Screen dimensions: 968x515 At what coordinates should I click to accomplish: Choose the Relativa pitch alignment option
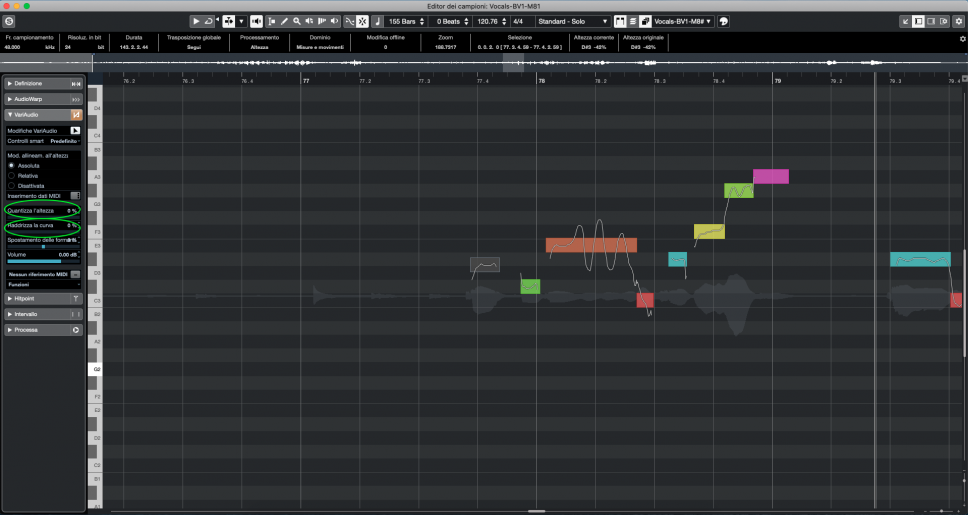12,175
